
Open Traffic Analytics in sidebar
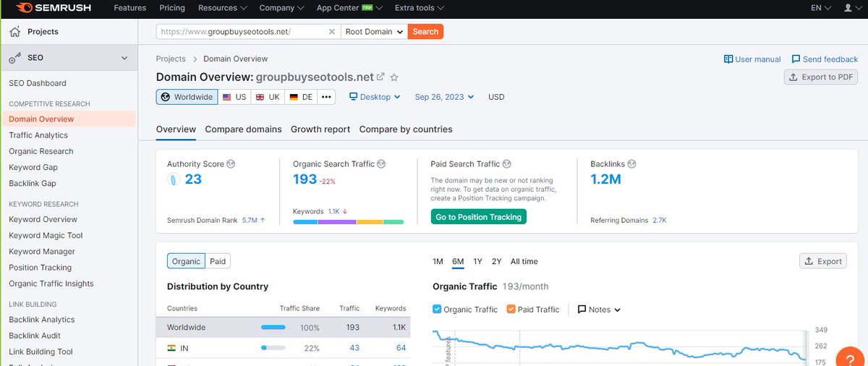point(38,135)
